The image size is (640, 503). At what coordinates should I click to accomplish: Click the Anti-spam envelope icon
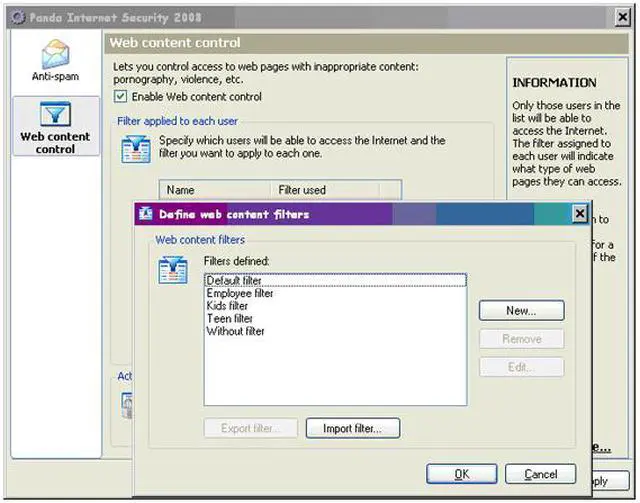tap(55, 54)
